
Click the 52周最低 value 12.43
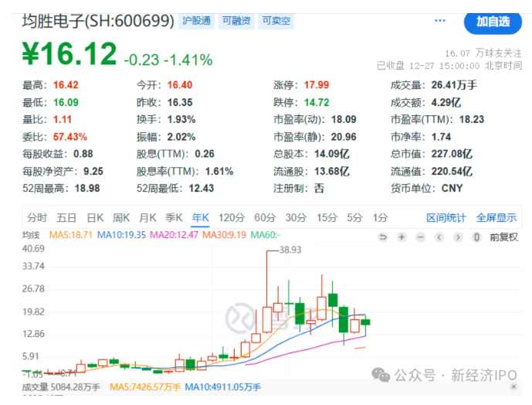(202, 189)
